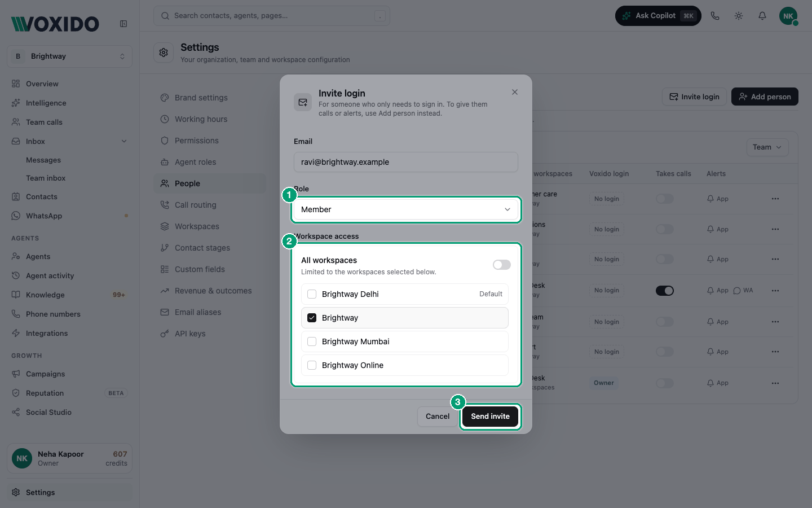
Task: Check Brightway Delhi workspace
Action: [x=312, y=294]
